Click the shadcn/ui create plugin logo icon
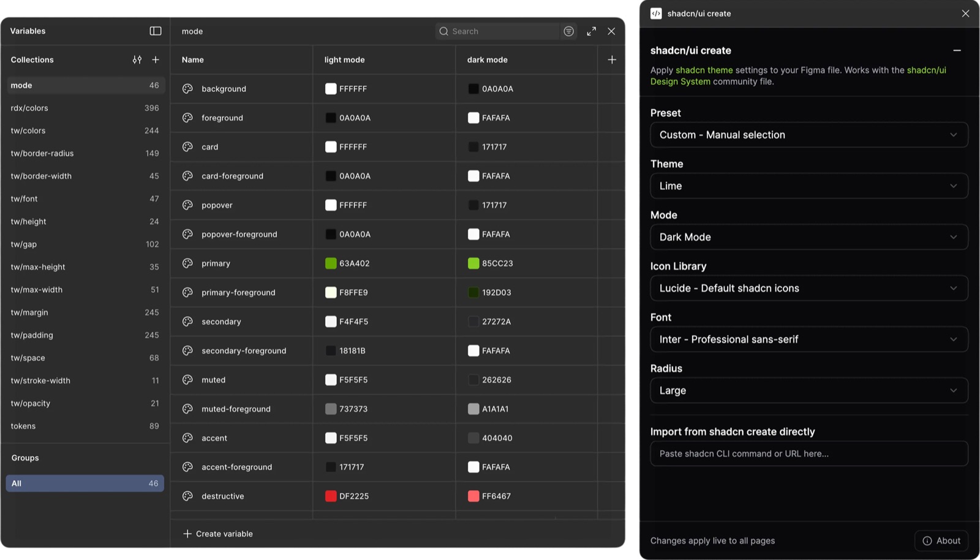The image size is (980, 560). coord(656,13)
